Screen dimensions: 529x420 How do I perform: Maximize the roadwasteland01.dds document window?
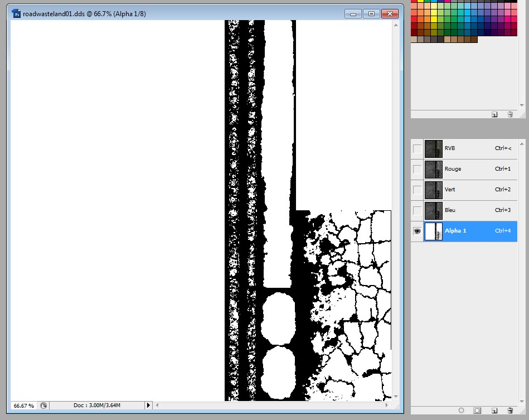pyautogui.click(x=371, y=14)
